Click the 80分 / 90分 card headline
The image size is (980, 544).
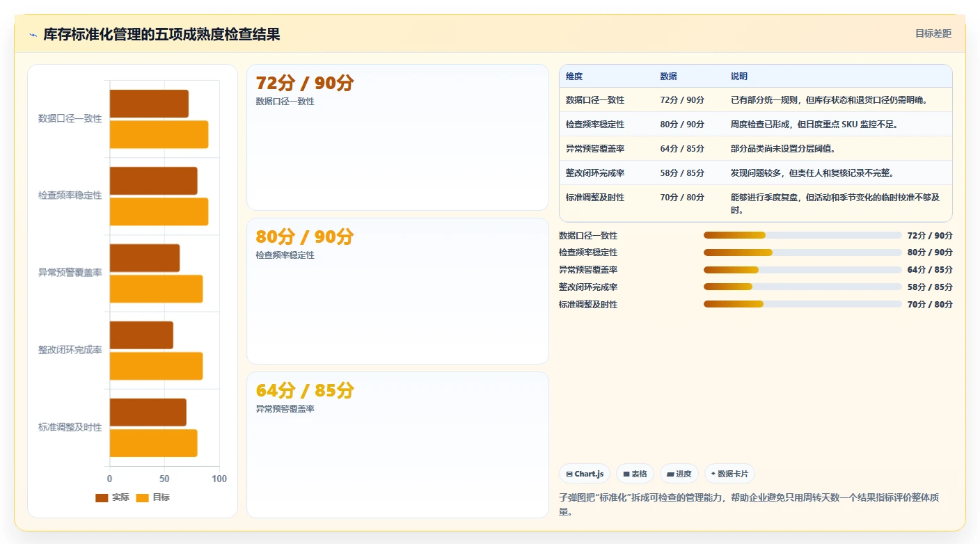click(305, 237)
